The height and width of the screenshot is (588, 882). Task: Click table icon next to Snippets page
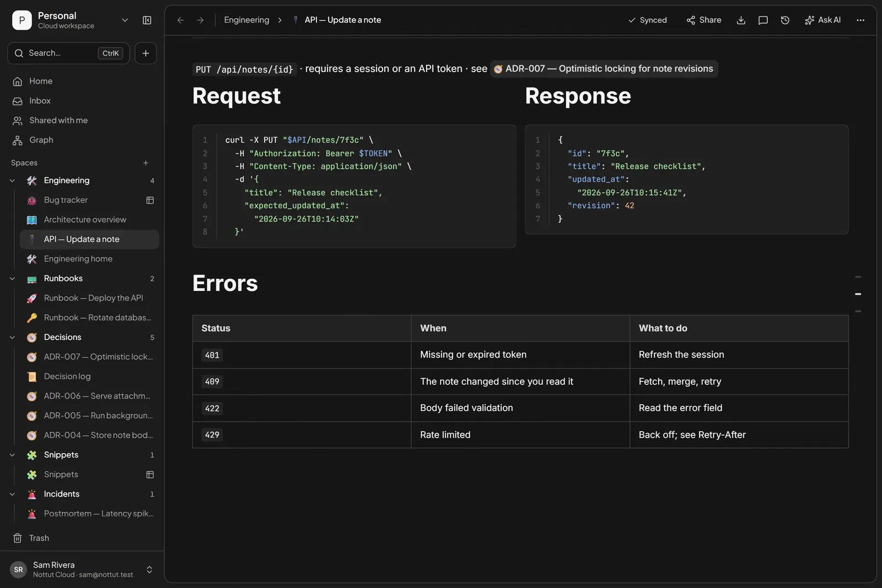click(150, 474)
